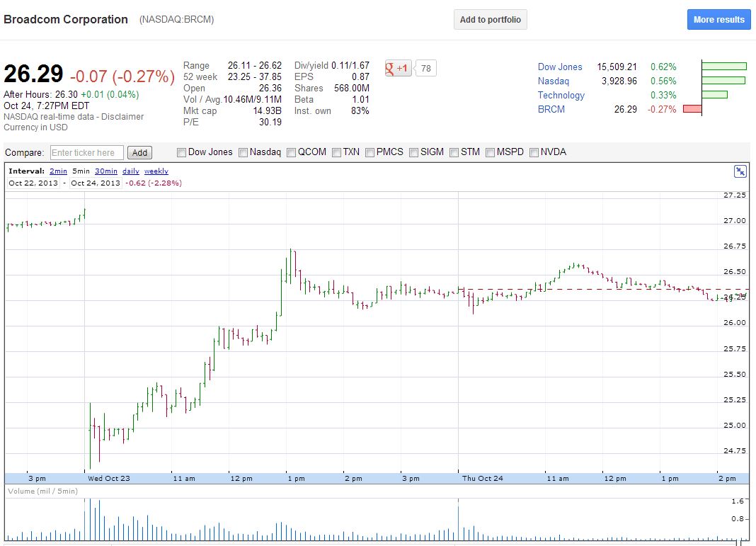Screen dimensions: 756x546
Task: Click the Mkt cap value 14.93B
Action: click(267, 111)
